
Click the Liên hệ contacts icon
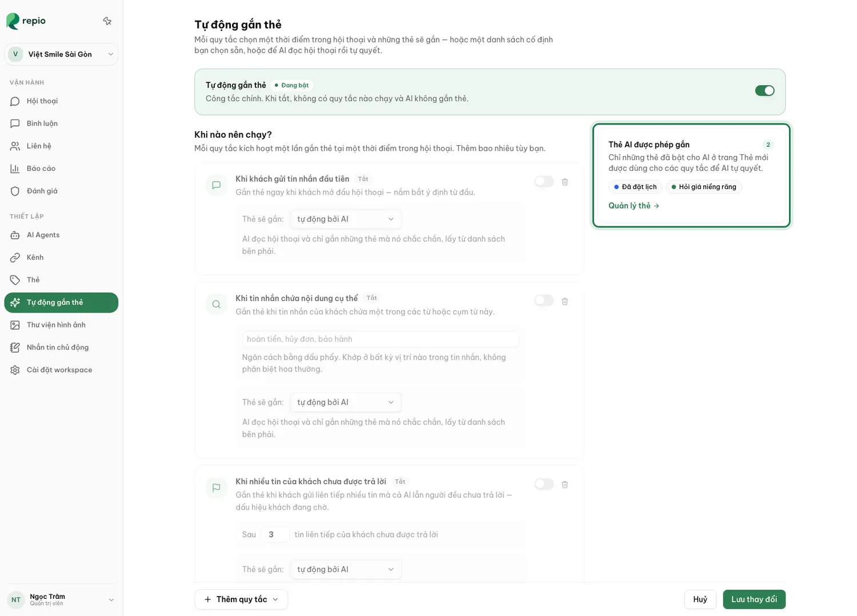point(15,146)
